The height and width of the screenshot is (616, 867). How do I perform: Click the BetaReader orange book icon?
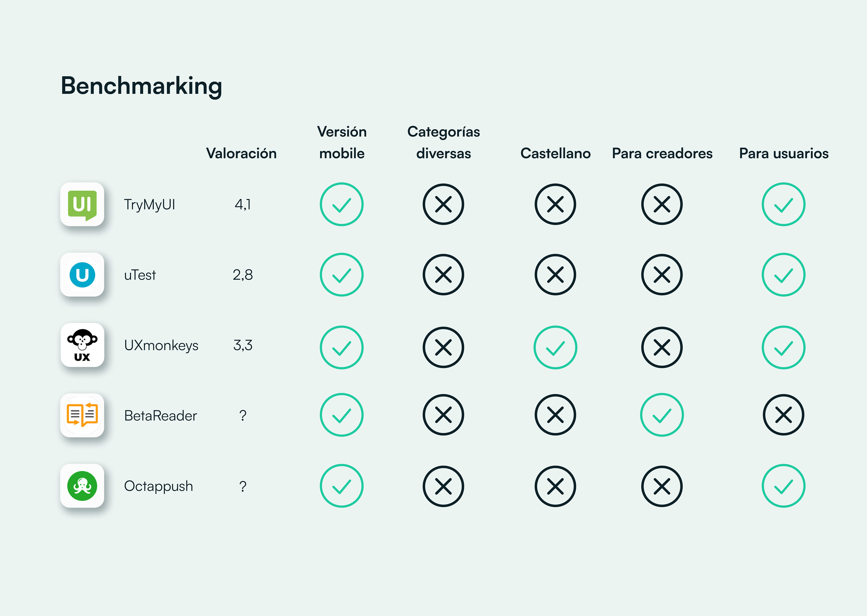(82, 415)
